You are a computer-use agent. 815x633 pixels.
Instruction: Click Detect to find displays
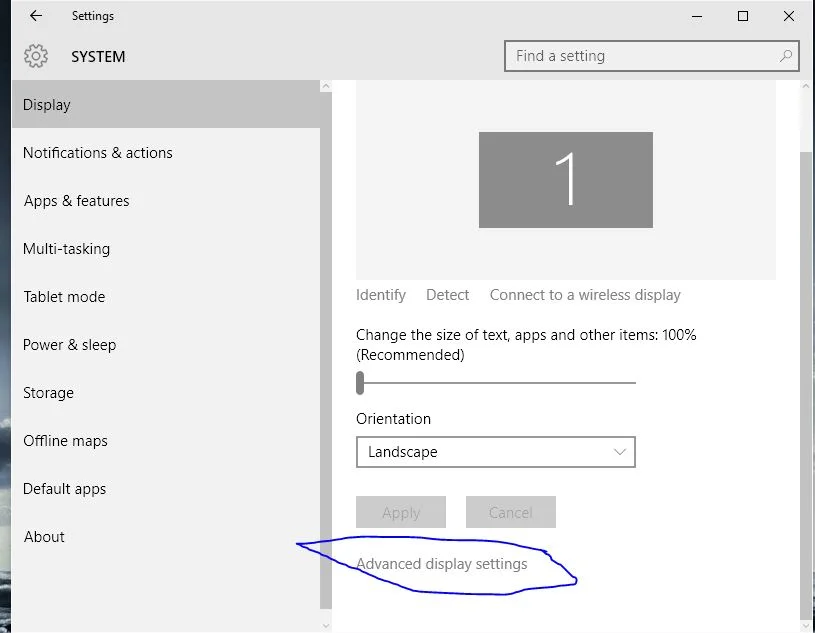click(447, 295)
